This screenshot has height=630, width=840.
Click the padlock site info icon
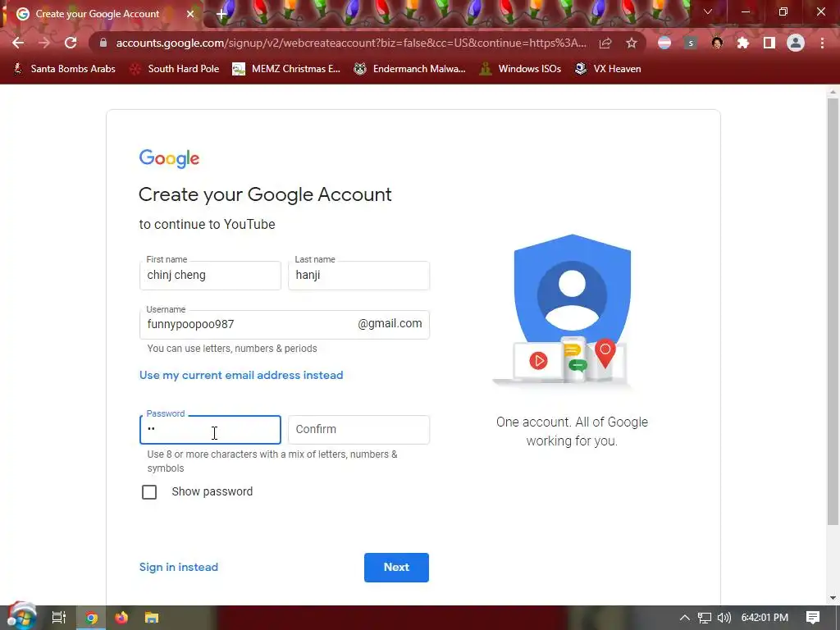(x=103, y=43)
